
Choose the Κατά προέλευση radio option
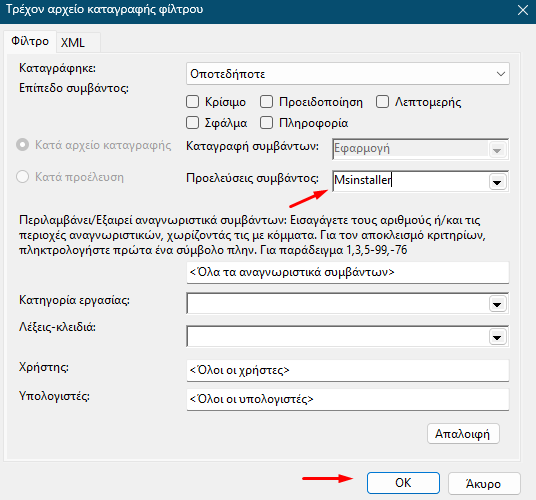coord(23,177)
